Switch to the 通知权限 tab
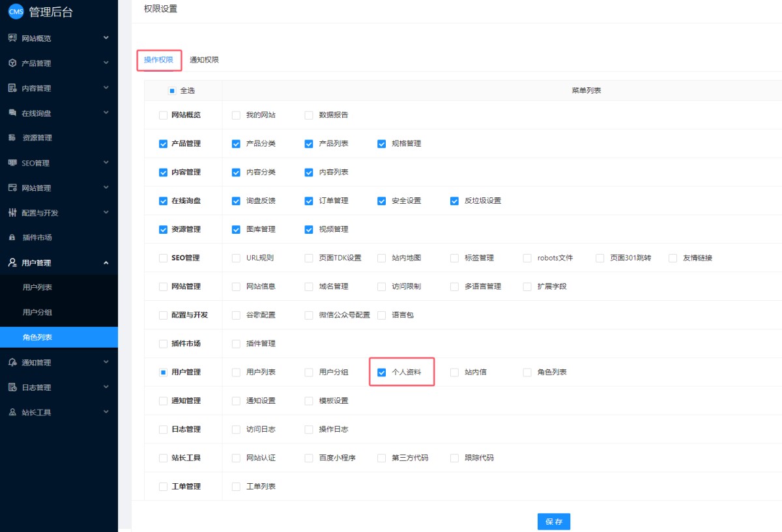 [x=204, y=60]
